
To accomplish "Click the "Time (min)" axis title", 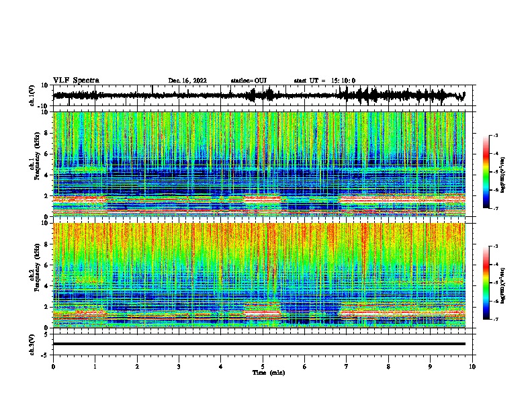I will tap(269, 373).
